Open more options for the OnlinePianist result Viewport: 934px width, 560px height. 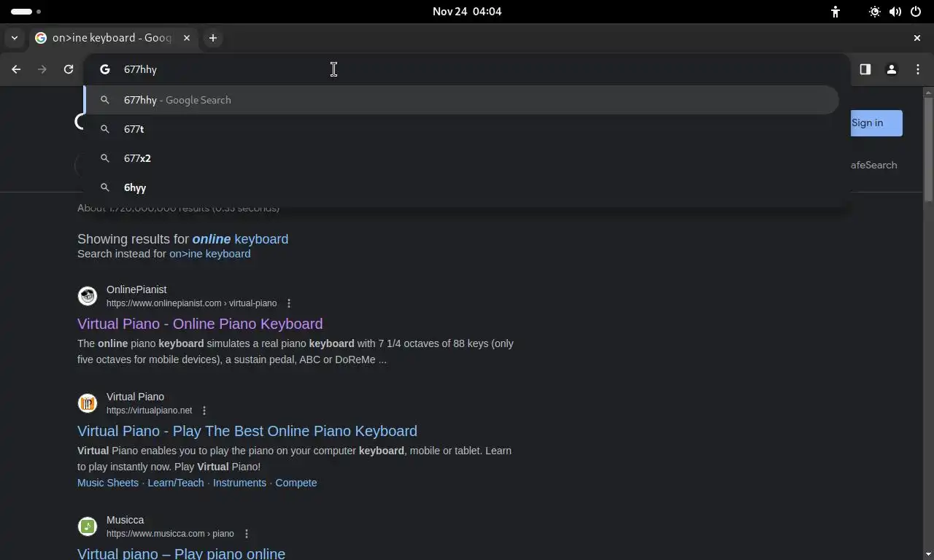289,303
